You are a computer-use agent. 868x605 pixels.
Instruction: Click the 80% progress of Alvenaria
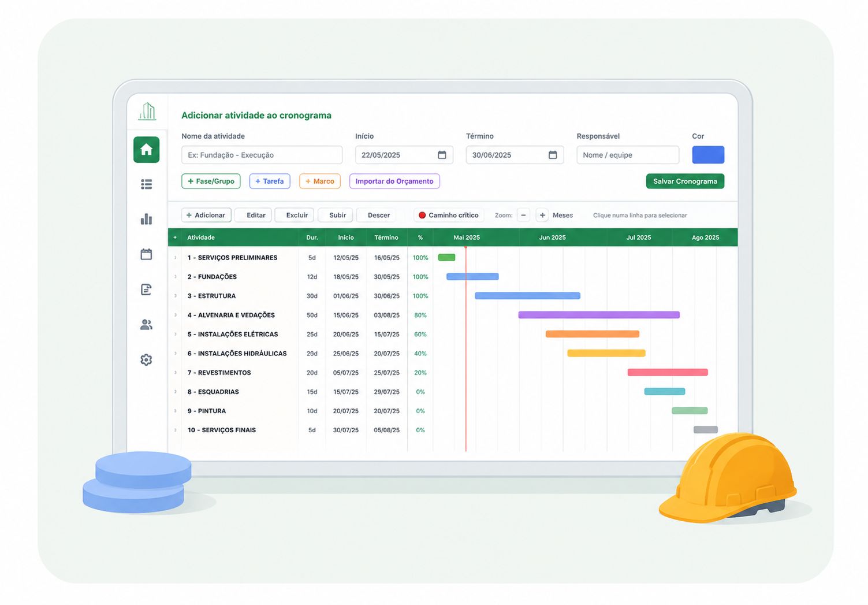[x=420, y=315]
